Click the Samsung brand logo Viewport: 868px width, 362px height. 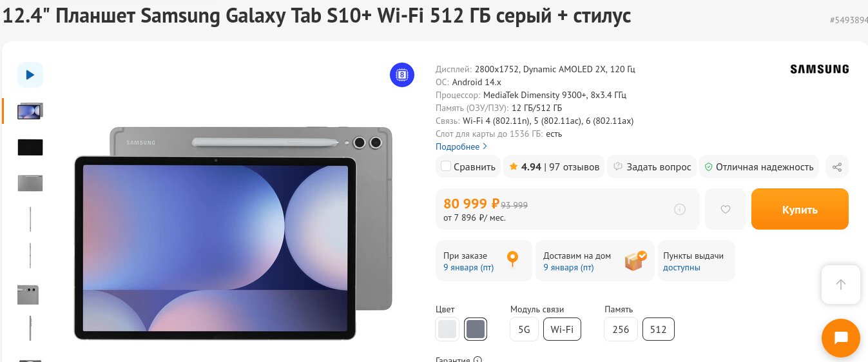[x=819, y=69]
